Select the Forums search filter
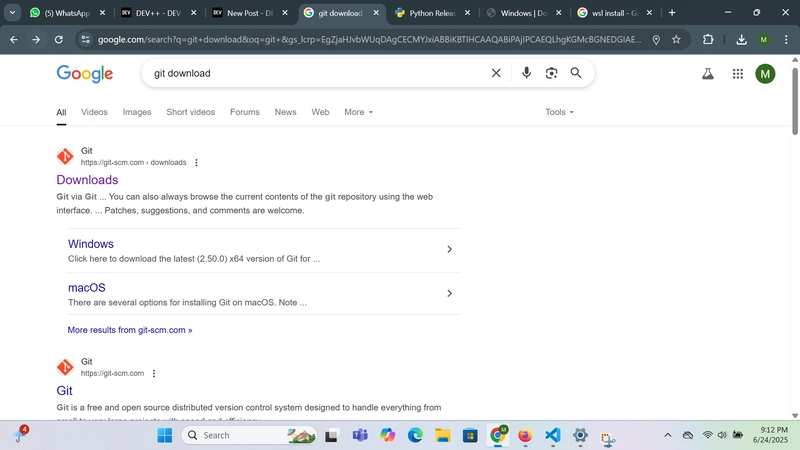The width and height of the screenshot is (800, 450). (244, 112)
